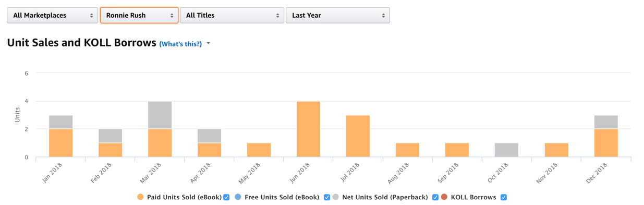Click the Jul 2018 orange bar
This screenshot has width=644, height=205.
point(358,136)
